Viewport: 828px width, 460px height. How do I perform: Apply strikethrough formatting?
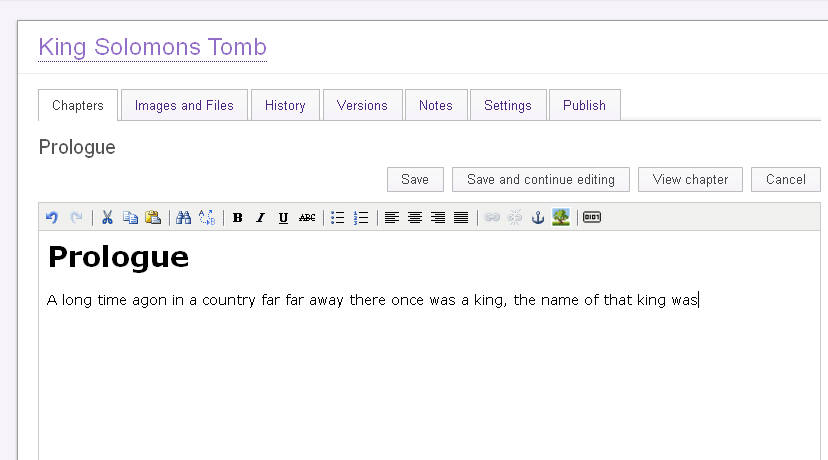307,217
